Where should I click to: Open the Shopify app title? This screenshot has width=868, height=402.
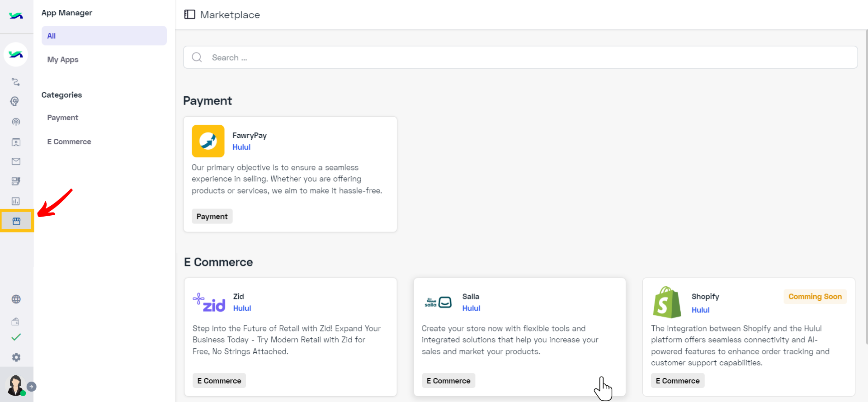[705, 297]
